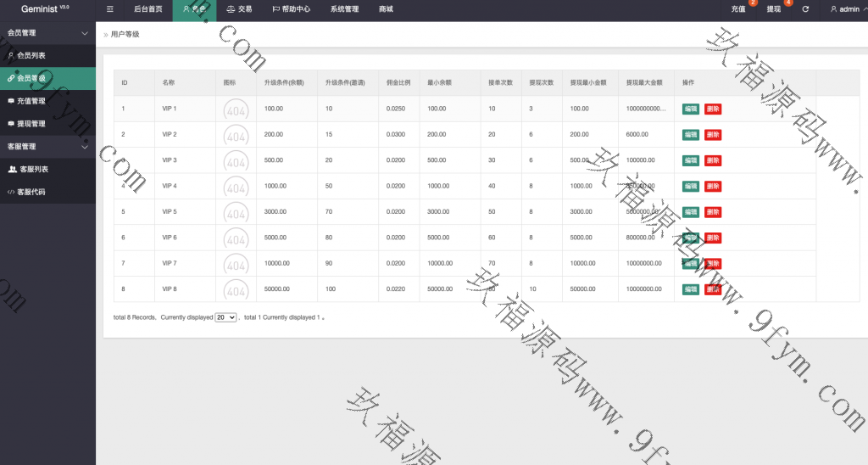Open the records-per-page dropdown
The image size is (868, 465).
pyautogui.click(x=225, y=317)
